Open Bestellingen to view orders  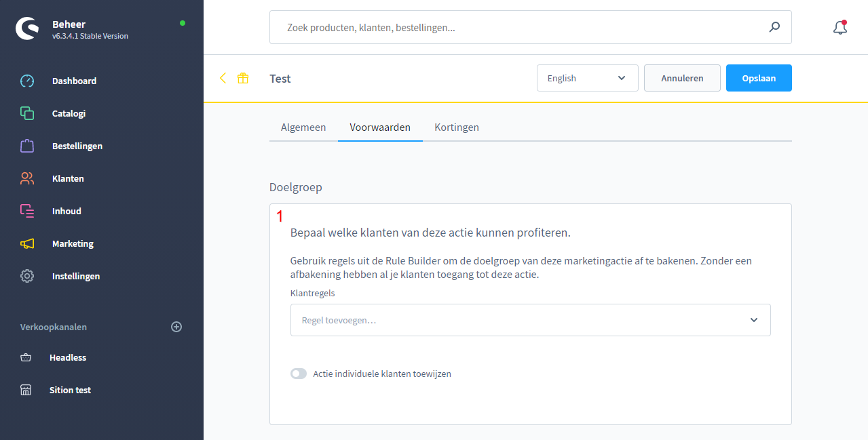(x=77, y=146)
